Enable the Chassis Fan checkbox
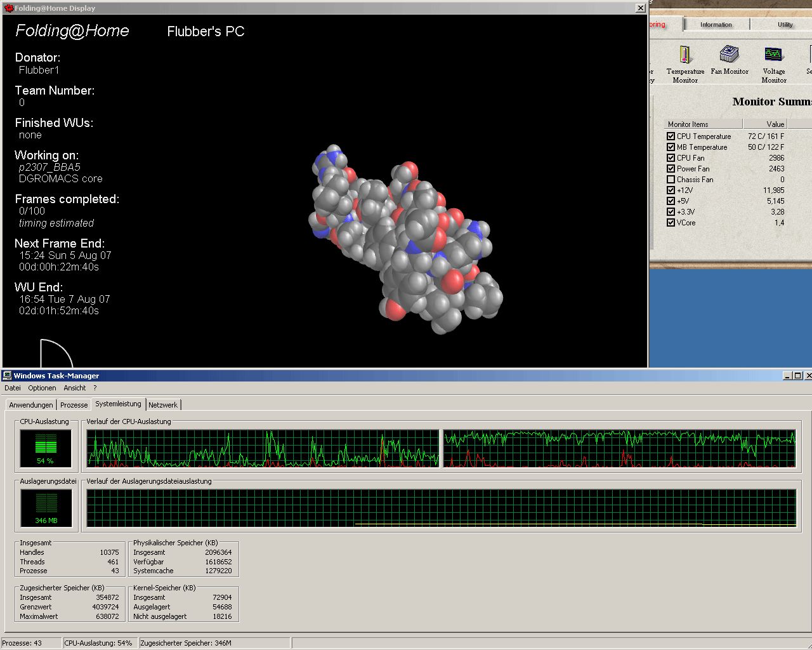The width and height of the screenshot is (812, 650). click(671, 180)
